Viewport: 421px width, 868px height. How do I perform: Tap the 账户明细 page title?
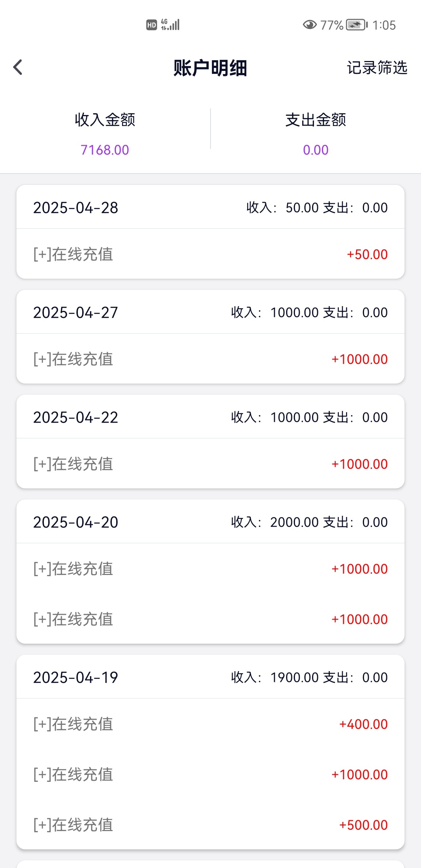(x=210, y=68)
